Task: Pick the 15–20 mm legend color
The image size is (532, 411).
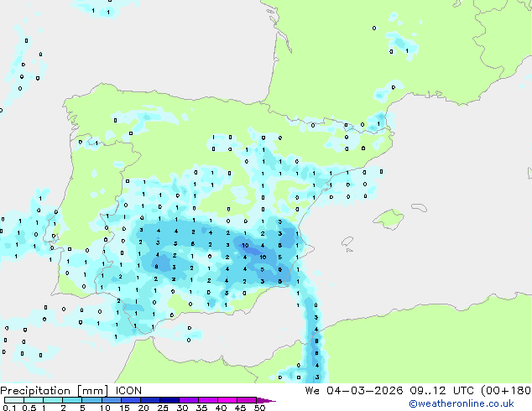Action: (x=130, y=400)
